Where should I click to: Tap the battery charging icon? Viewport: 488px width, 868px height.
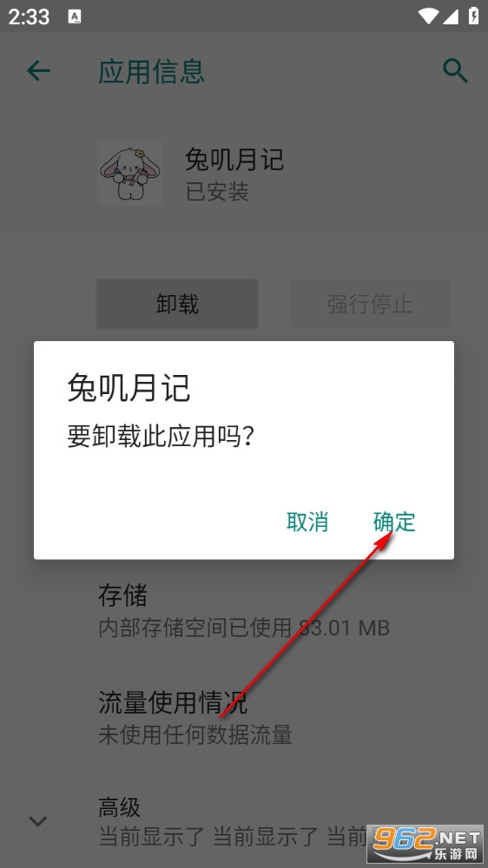pyautogui.click(x=473, y=16)
